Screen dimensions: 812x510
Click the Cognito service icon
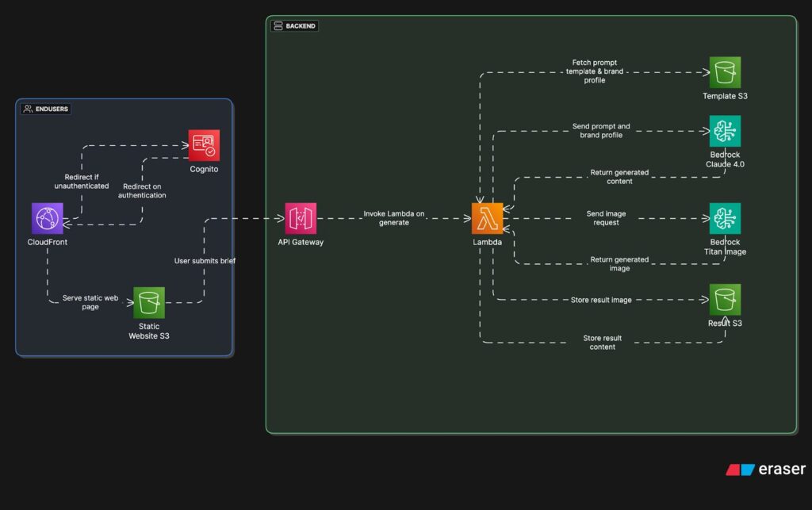point(204,145)
